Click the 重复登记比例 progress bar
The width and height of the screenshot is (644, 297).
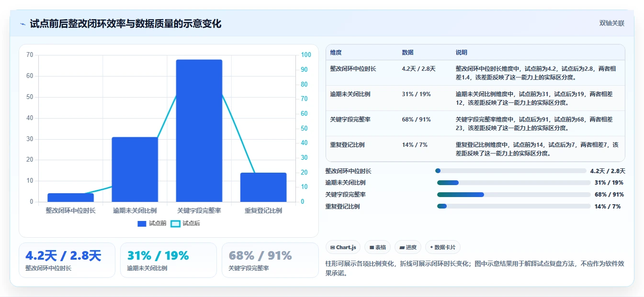[x=514, y=206]
